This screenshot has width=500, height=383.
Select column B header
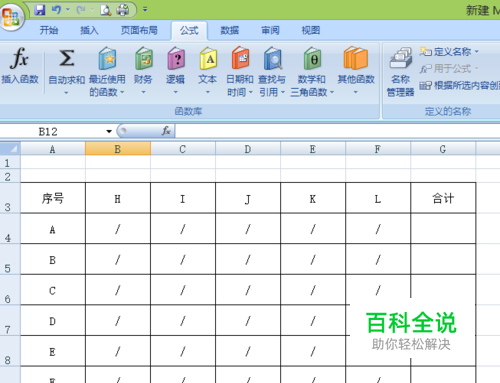[118, 149]
